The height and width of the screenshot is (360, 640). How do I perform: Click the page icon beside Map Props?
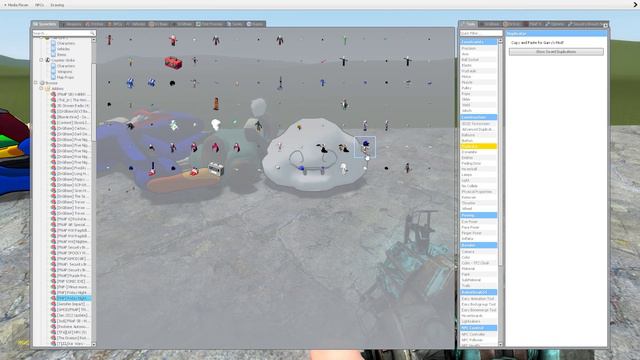click(x=53, y=77)
